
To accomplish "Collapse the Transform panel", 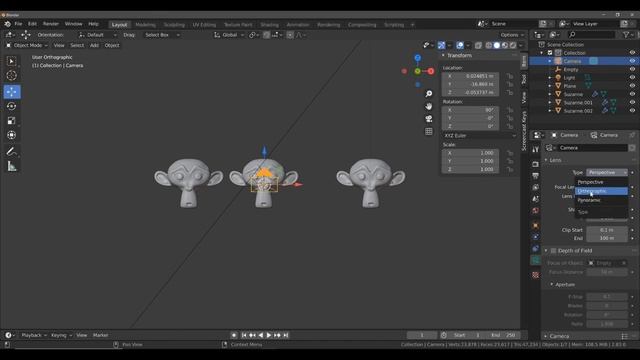I will point(459,56).
